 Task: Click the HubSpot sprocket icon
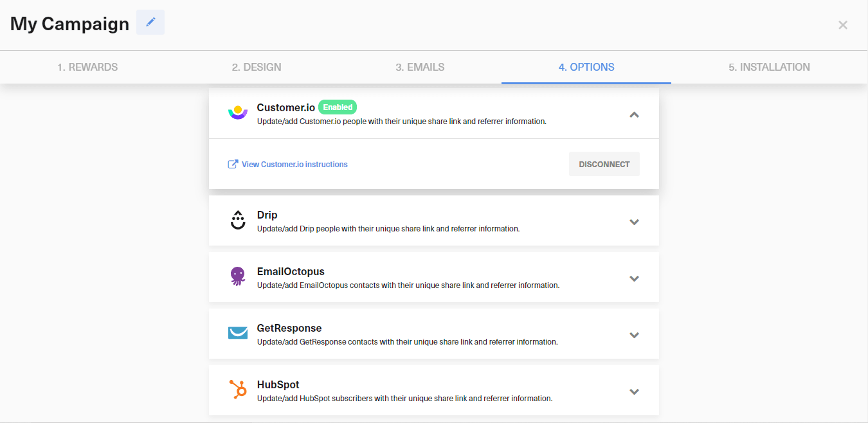tap(237, 388)
